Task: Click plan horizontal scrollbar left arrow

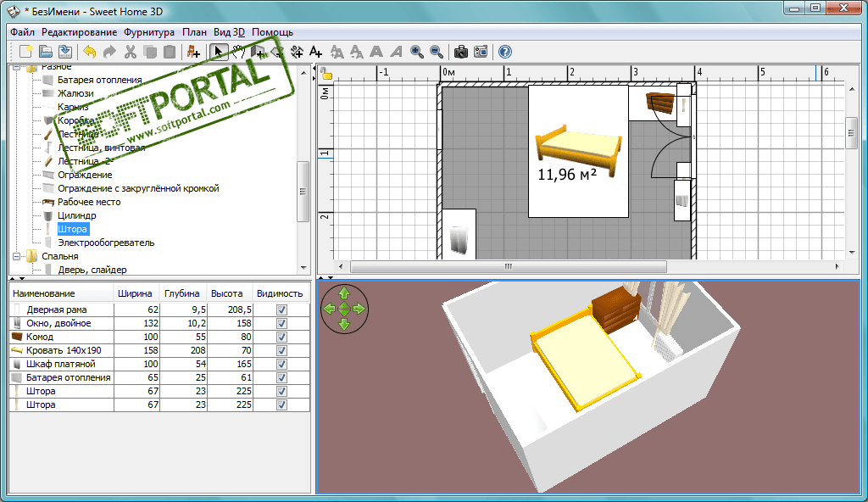Action: 341,266
